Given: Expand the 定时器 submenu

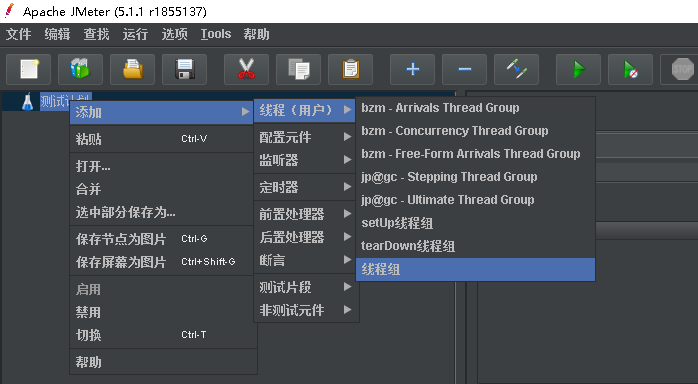Looking at the screenshot, I should click(x=305, y=187).
